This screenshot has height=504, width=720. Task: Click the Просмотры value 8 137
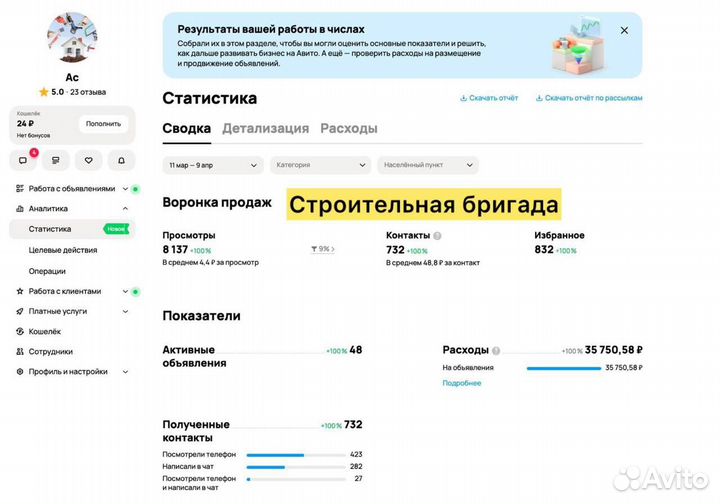click(175, 250)
